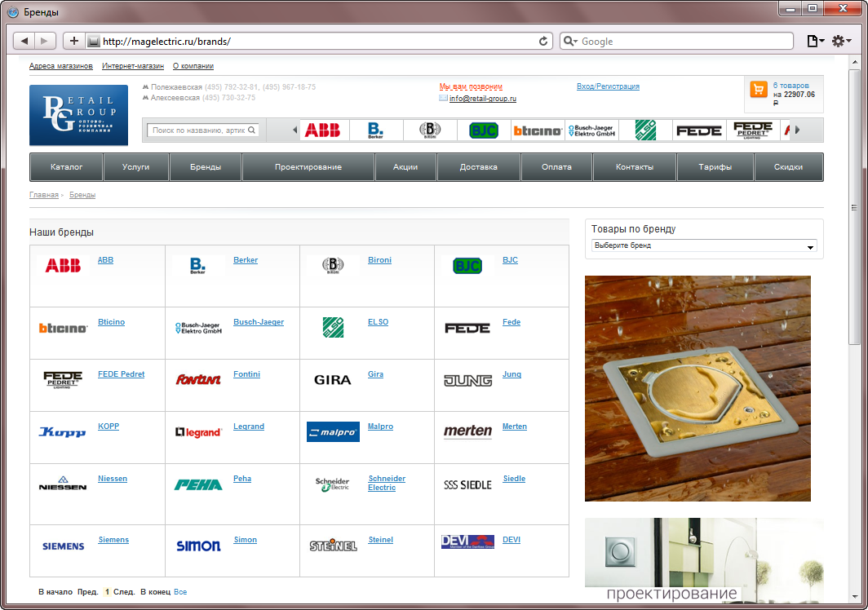
Task: Click the scrollbar up arrow
Action: (x=855, y=63)
